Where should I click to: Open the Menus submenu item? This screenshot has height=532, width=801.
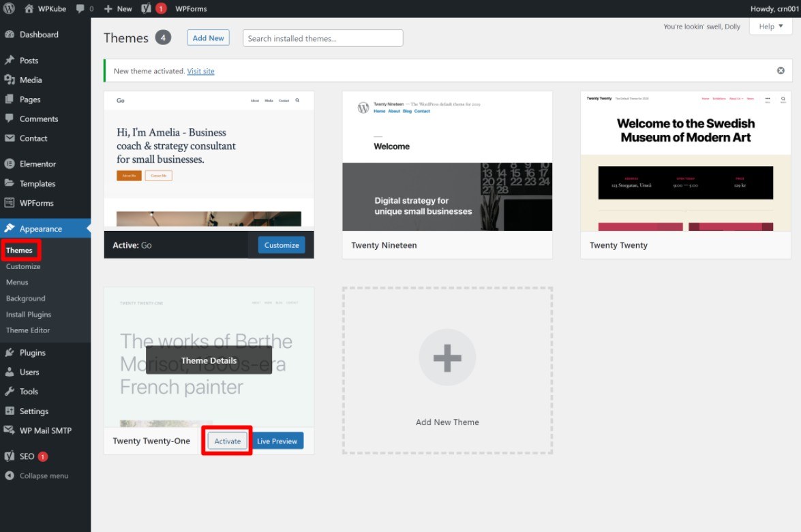[x=17, y=282]
